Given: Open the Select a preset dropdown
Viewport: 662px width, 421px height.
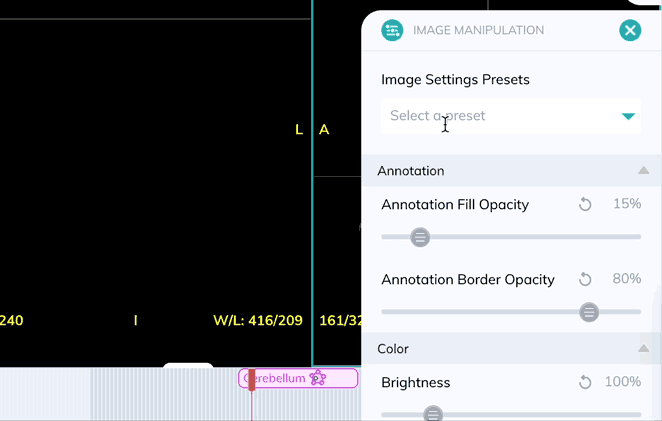Looking at the screenshot, I should 511,116.
